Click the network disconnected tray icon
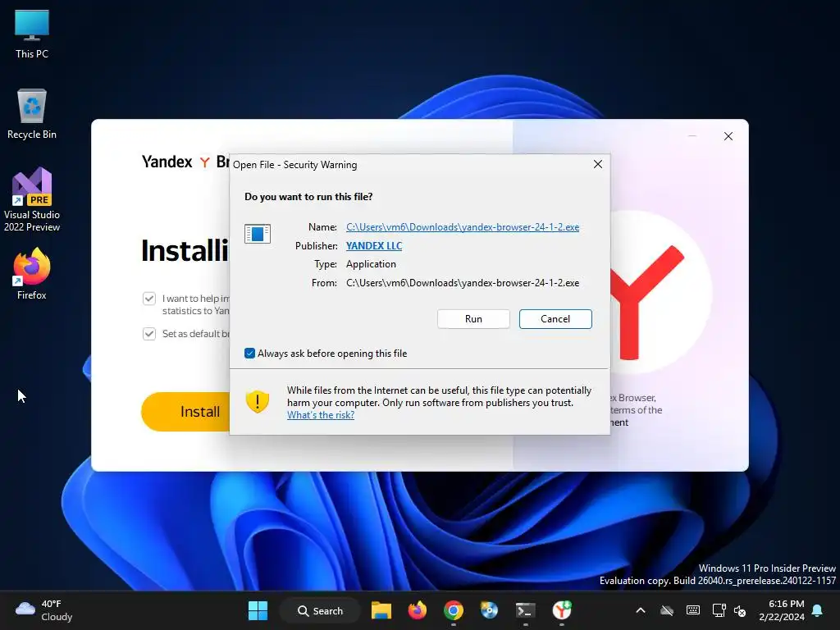Screen dimensions: 840x630 click(x=666, y=610)
